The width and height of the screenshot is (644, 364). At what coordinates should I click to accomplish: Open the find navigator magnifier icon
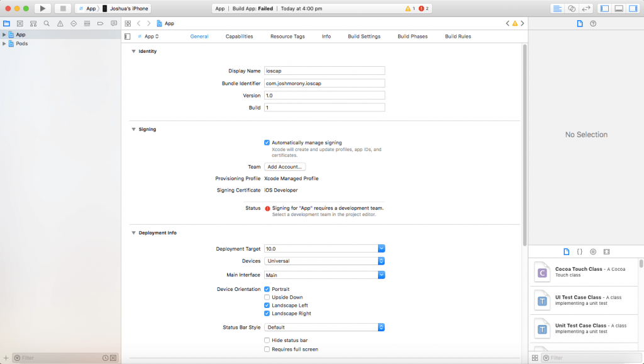pyautogui.click(x=47, y=23)
